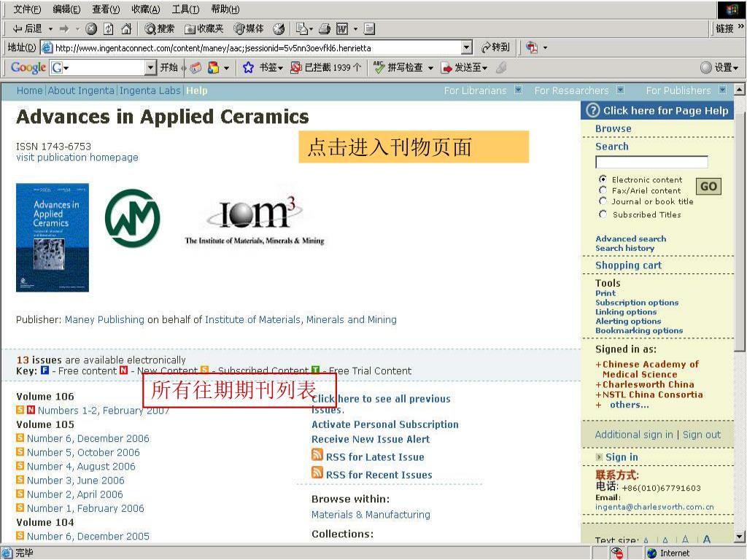
Task: Open Number 6, December 2006 issue
Action: [x=88, y=438]
